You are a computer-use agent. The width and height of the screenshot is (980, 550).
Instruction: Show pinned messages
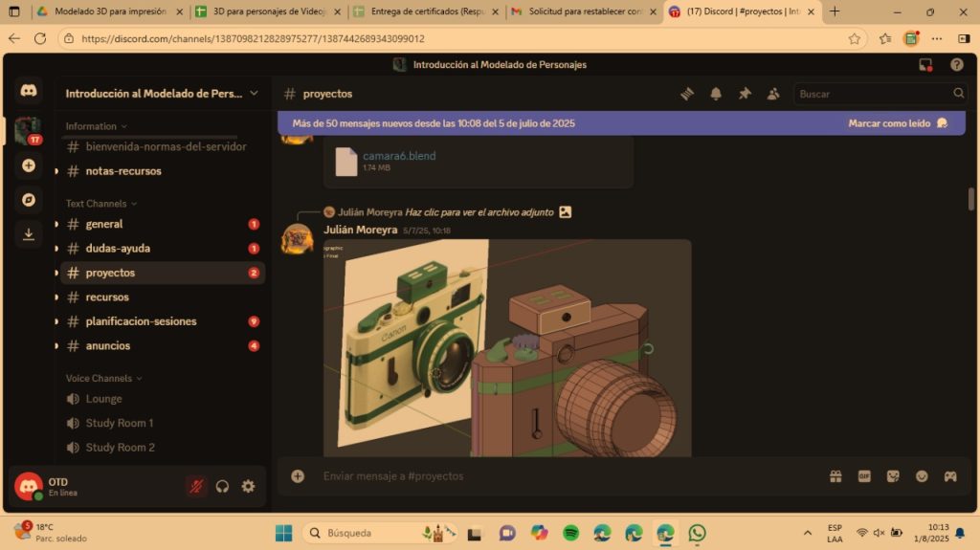pyautogui.click(x=745, y=94)
